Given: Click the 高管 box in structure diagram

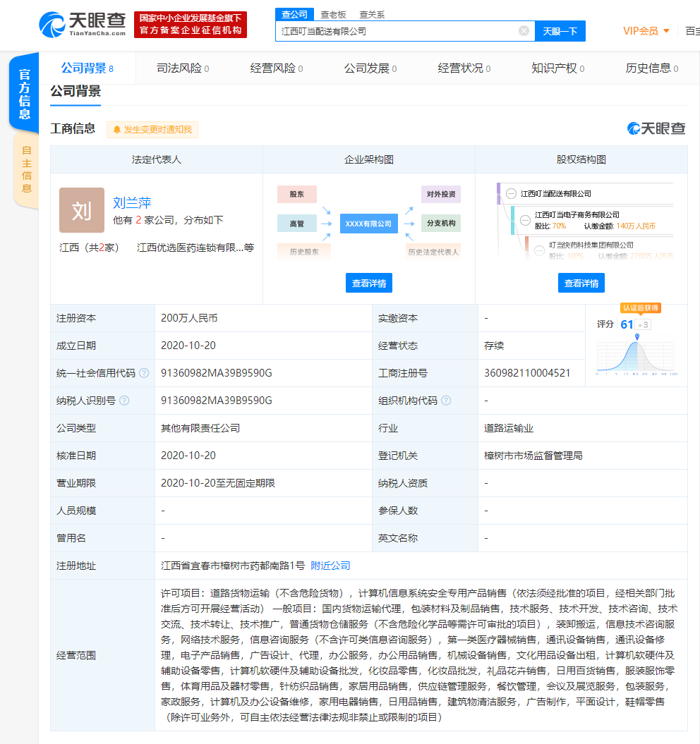Looking at the screenshot, I should [297, 224].
